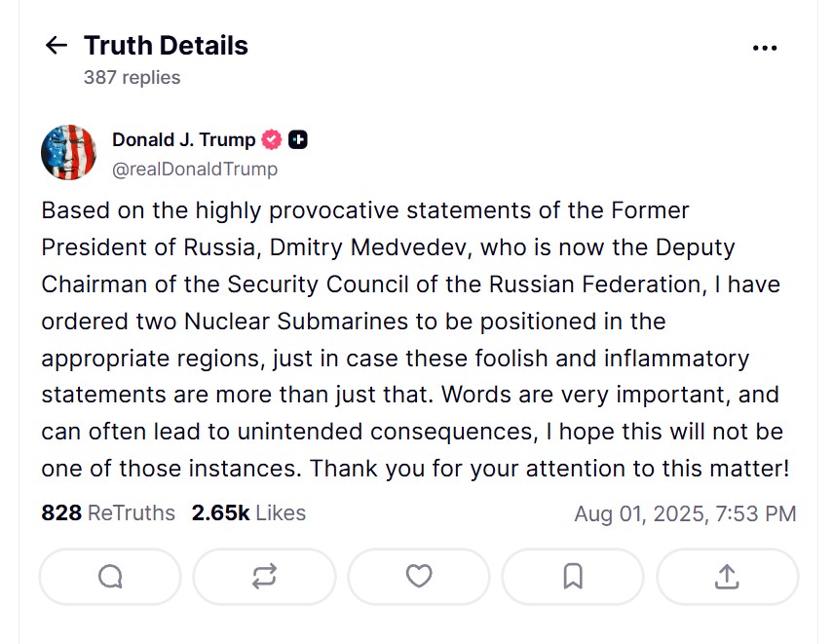Share the post via upload arrow icon
Viewport: 833px width, 644px height.
(727, 577)
